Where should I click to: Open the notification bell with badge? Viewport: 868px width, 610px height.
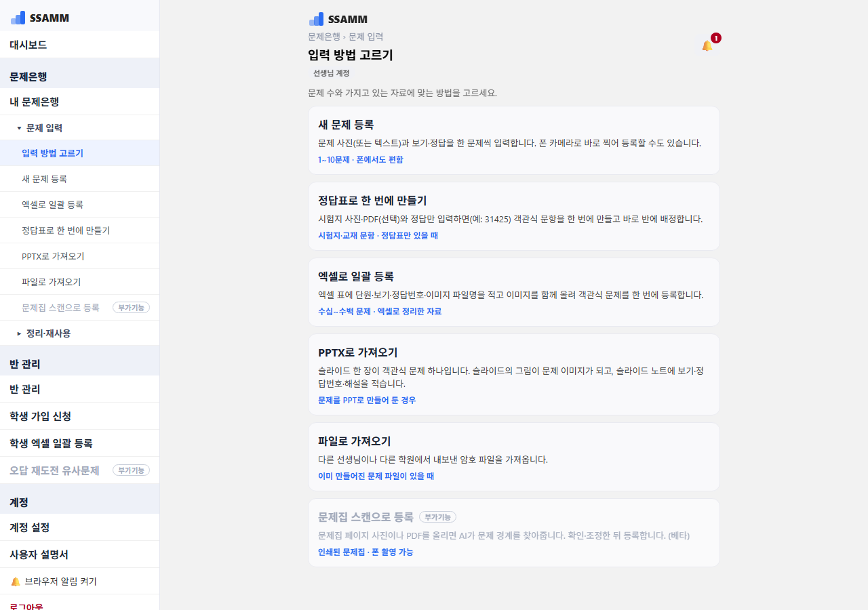click(x=707, y=45)
